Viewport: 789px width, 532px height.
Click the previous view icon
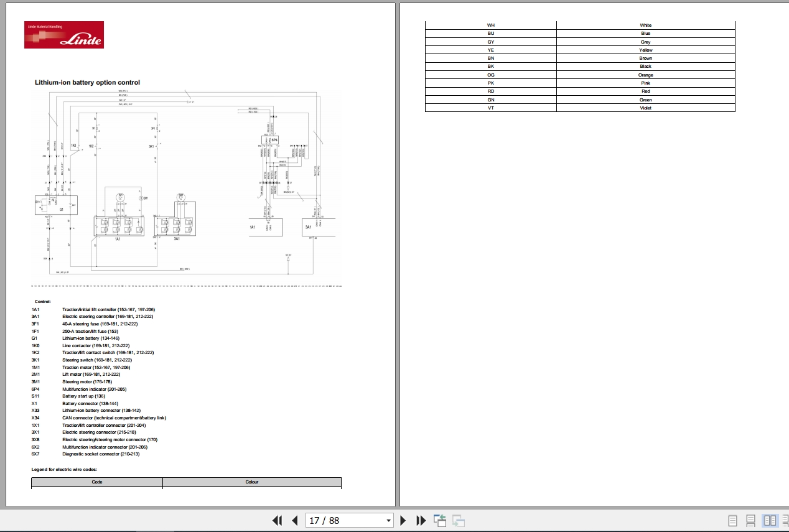(x=441, y=520)
